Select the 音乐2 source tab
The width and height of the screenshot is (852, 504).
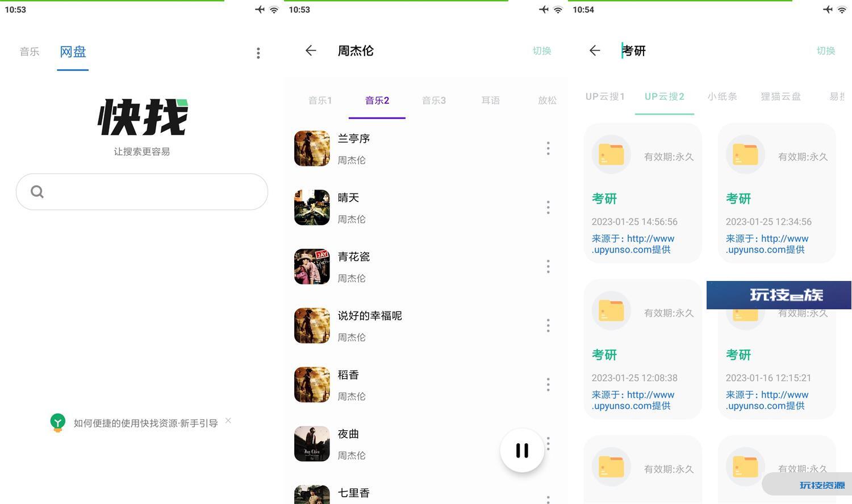pyautogui.click(x=377, y=100)
